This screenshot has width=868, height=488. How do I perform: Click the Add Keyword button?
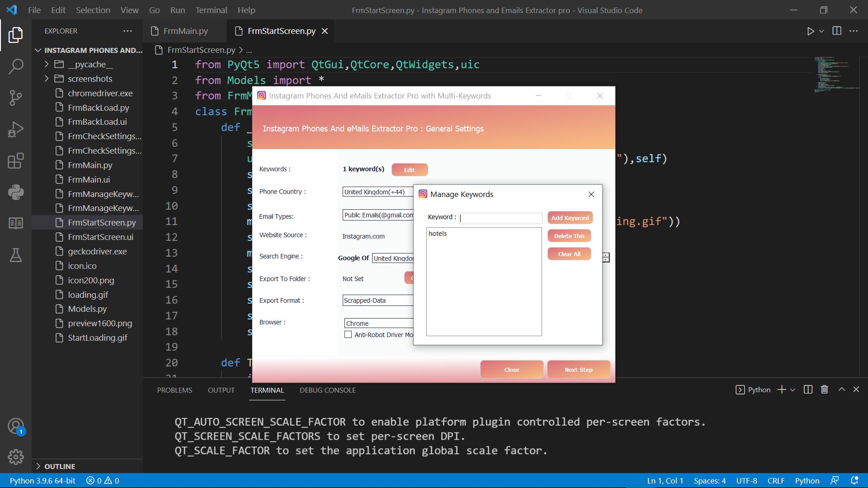click(x=570, y=218)
